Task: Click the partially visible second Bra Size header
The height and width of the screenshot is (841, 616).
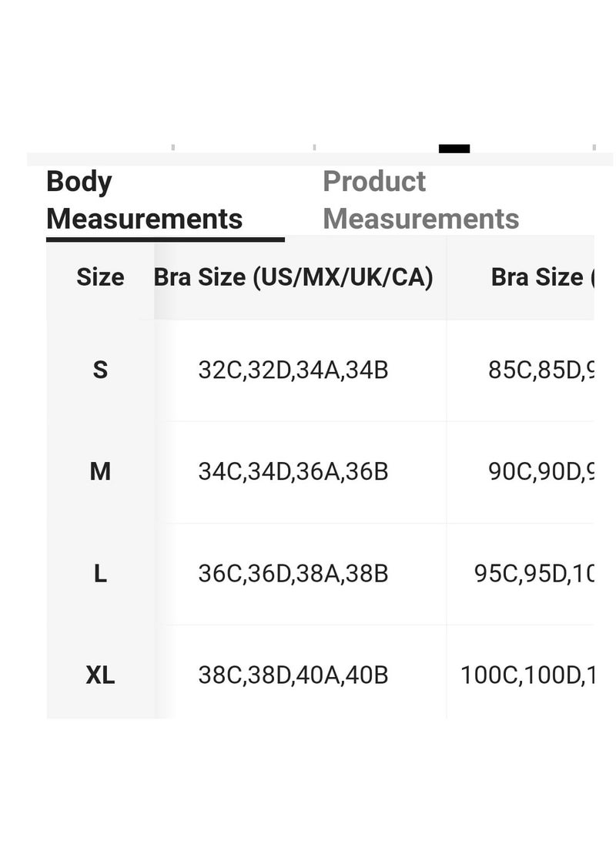Action: click(543, 277)
